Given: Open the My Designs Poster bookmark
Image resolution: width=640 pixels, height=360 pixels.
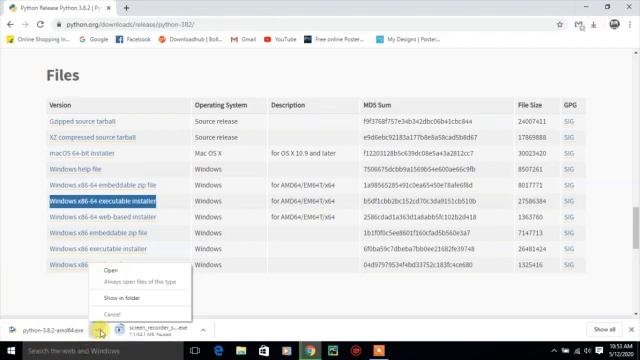Looking at the screenshot, I should (x=408, y=39).
